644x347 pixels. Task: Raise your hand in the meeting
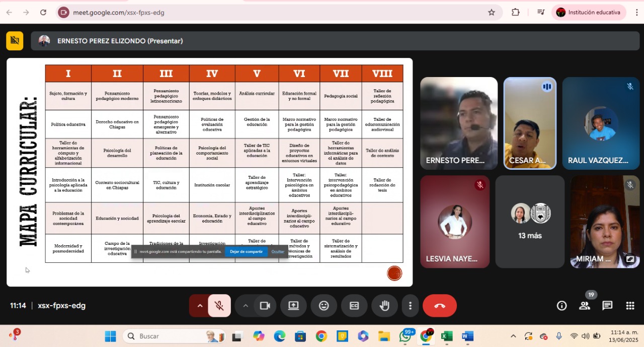tap(384, 306)
